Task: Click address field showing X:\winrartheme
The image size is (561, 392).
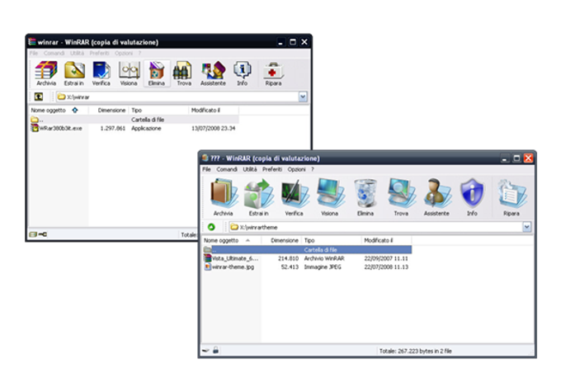Action: 375,227
